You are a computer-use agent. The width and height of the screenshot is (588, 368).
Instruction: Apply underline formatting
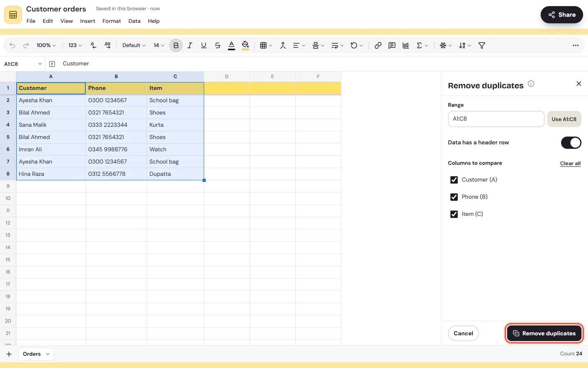coord(204,45)
